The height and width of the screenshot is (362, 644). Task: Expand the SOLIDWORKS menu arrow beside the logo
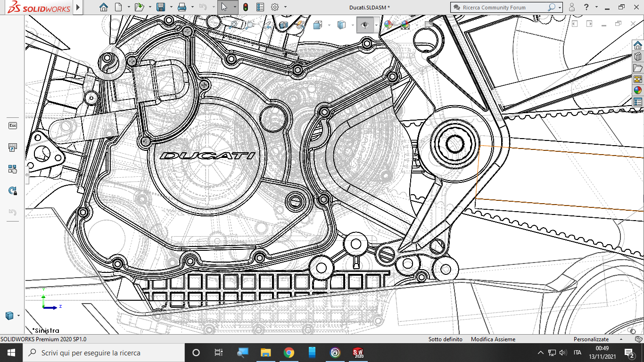[x=78, y=7]
